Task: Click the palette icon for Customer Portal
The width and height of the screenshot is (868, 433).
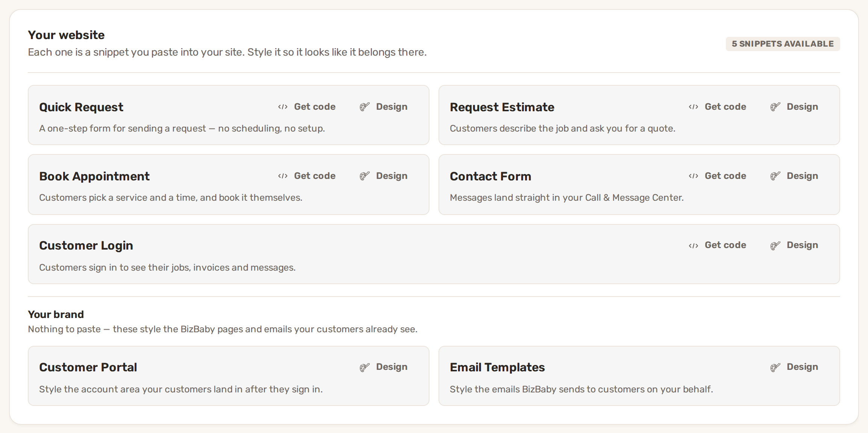Action: [x=364, y=367]
